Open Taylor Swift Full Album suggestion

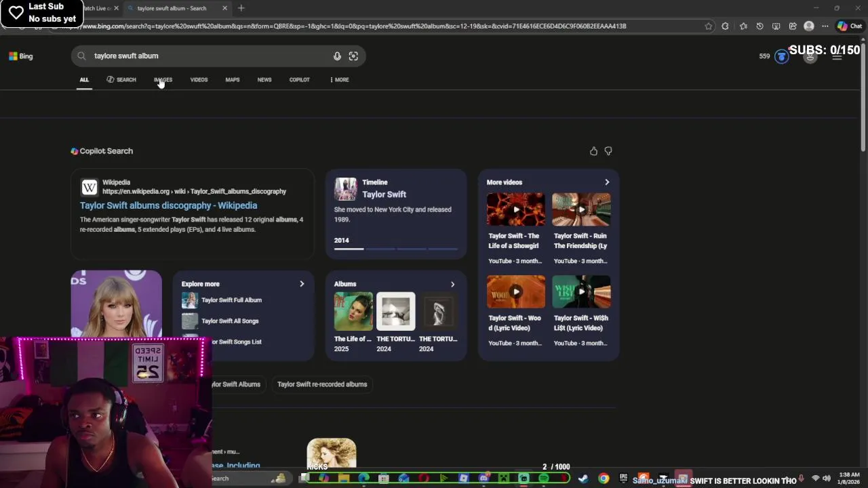pos(231,300)
